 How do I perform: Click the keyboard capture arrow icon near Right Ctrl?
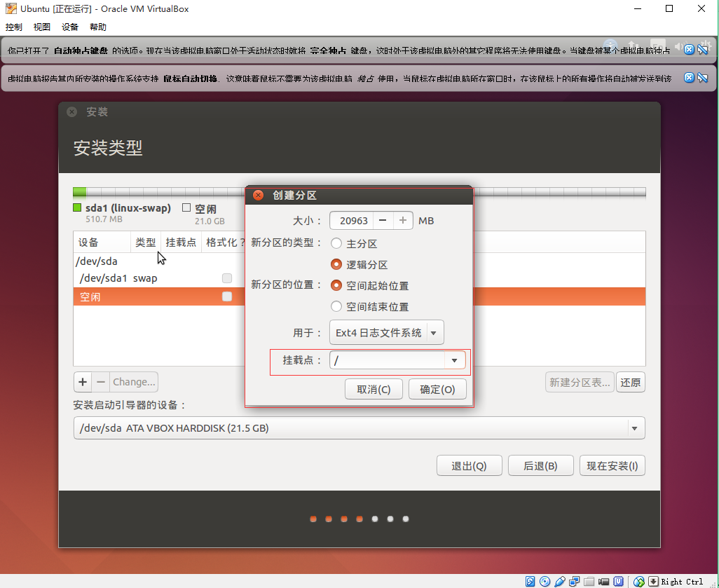(653, 582)
